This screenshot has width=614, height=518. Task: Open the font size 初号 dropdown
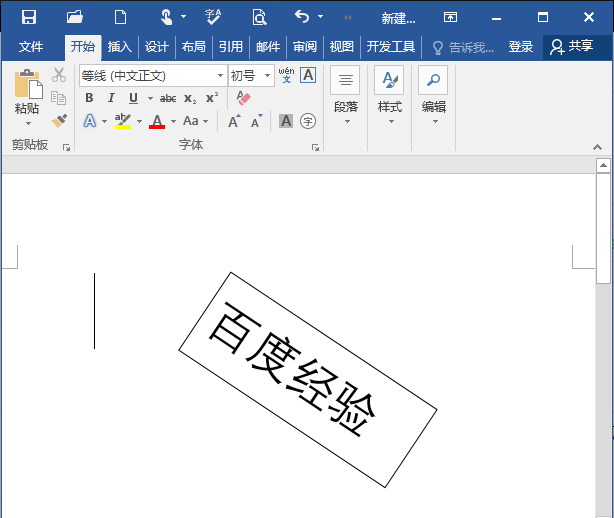point(267,75)
